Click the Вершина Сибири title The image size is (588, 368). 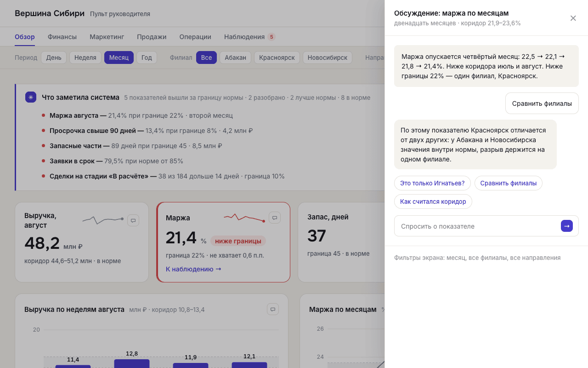[x=50, y=13]
